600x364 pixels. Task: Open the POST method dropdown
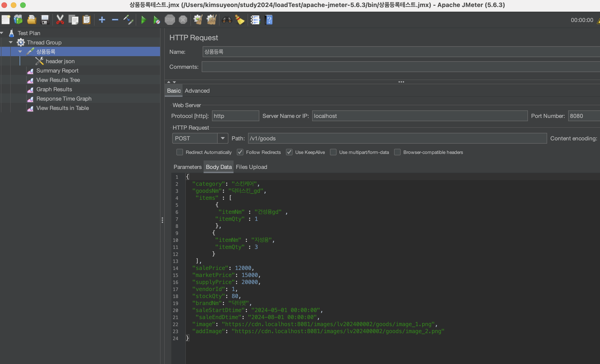tap(223, 138)
